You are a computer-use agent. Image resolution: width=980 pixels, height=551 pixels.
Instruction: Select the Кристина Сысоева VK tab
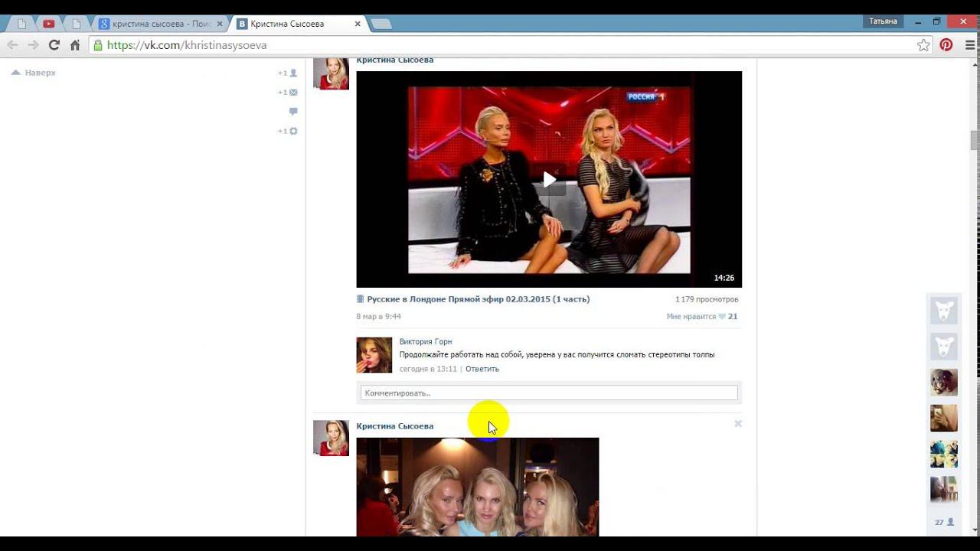coord(299,24)
